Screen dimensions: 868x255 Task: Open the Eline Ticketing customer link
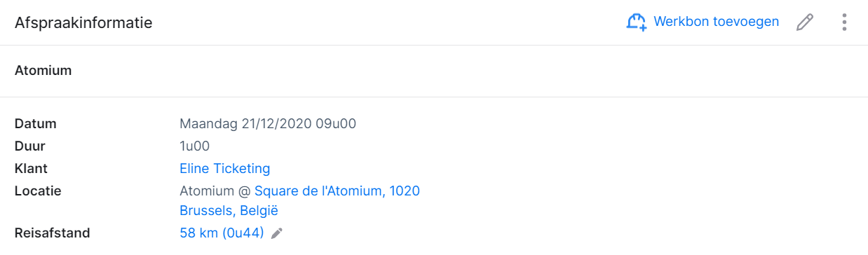pyautogui.click(x=224, y=168)
